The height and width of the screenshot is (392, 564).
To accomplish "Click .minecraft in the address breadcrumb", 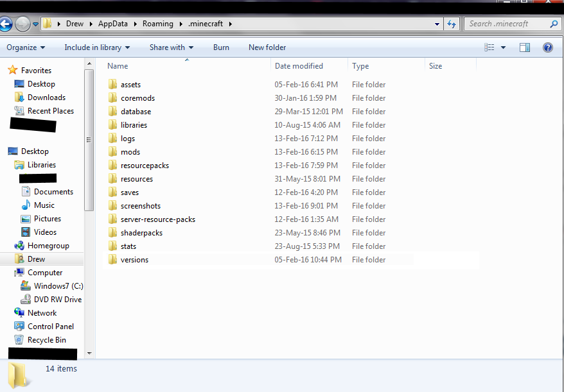I will pos(206,24).
